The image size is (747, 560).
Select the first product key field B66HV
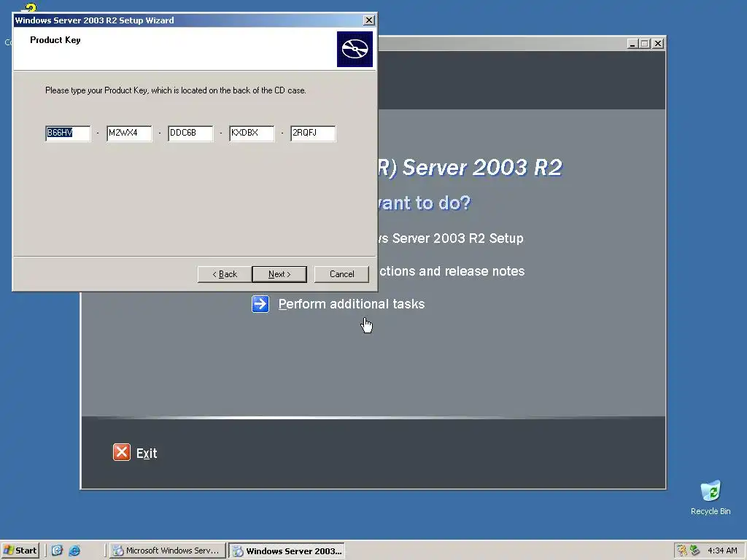pos(68,133)
